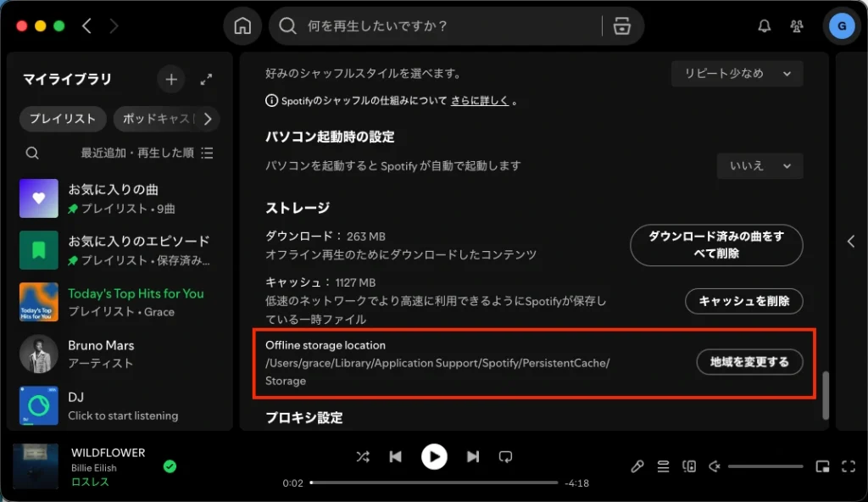Expand My Library panel with arrows icon
The width and height of the screenshot is (868, 502).
(206, 80)
